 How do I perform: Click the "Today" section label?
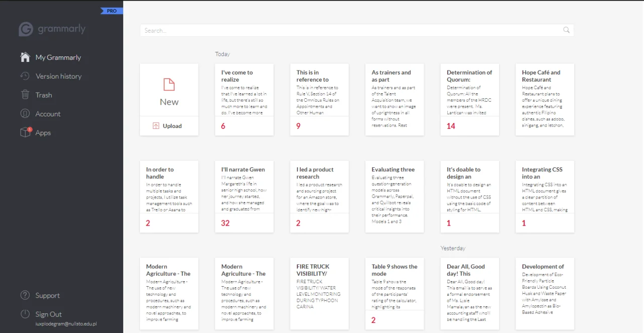click(222, 54)
